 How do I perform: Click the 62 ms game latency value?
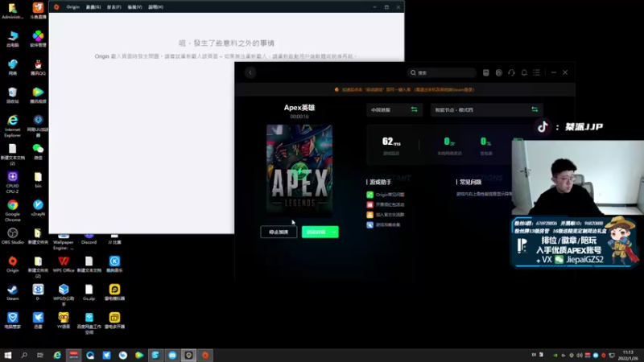click(391, 142)
